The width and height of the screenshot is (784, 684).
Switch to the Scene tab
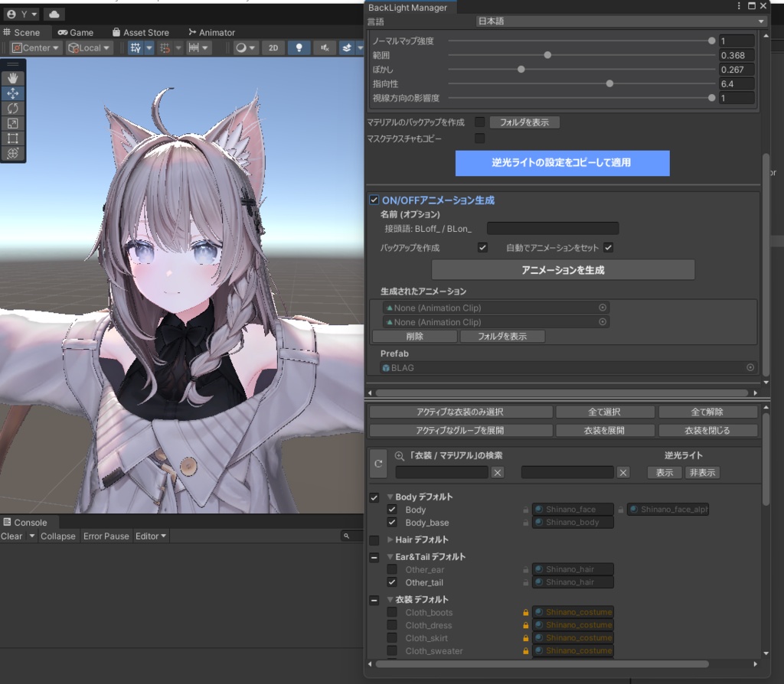[x=21, y=32]
